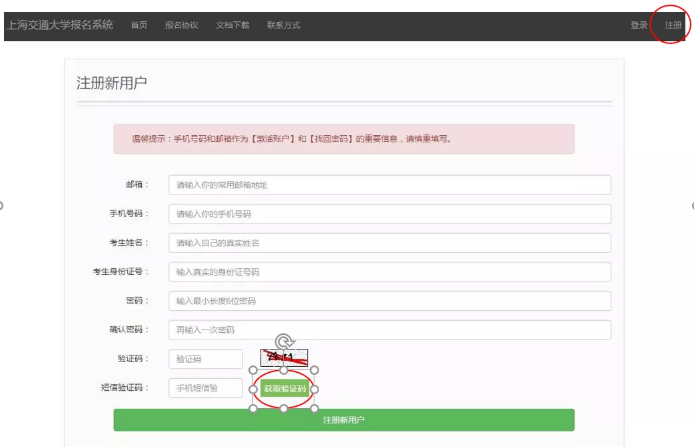
Task: Click the rotation handle above the selected ellipse
Action: coord(283,342)
